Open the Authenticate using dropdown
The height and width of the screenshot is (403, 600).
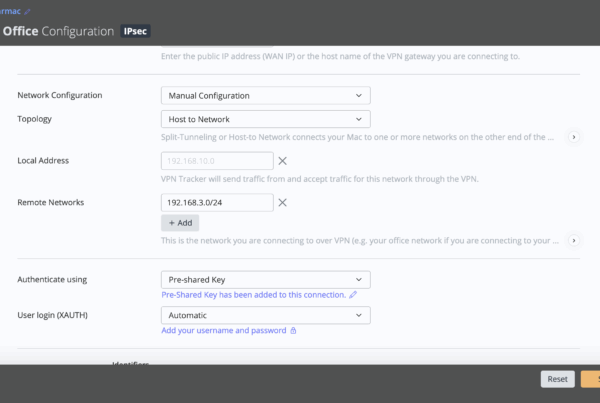265,280
